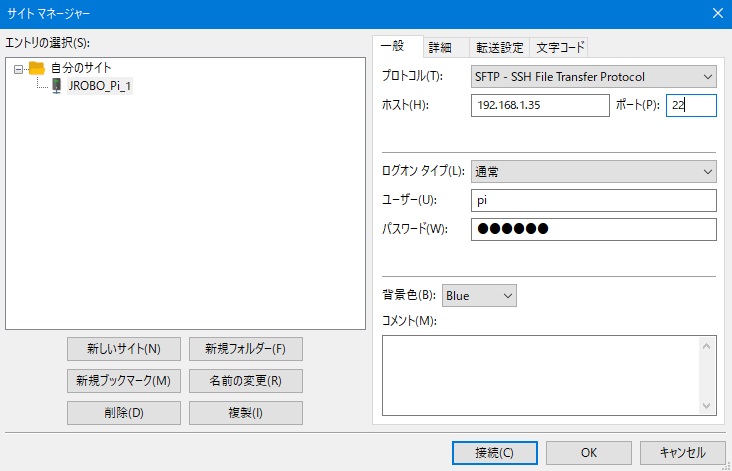Click the ユーザー(U): label

(409, 200)
